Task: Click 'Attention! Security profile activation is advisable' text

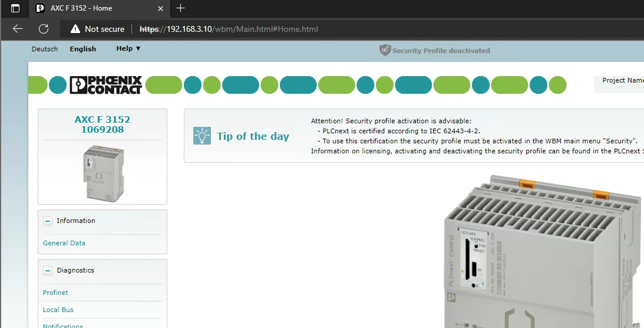Action: 391,121
